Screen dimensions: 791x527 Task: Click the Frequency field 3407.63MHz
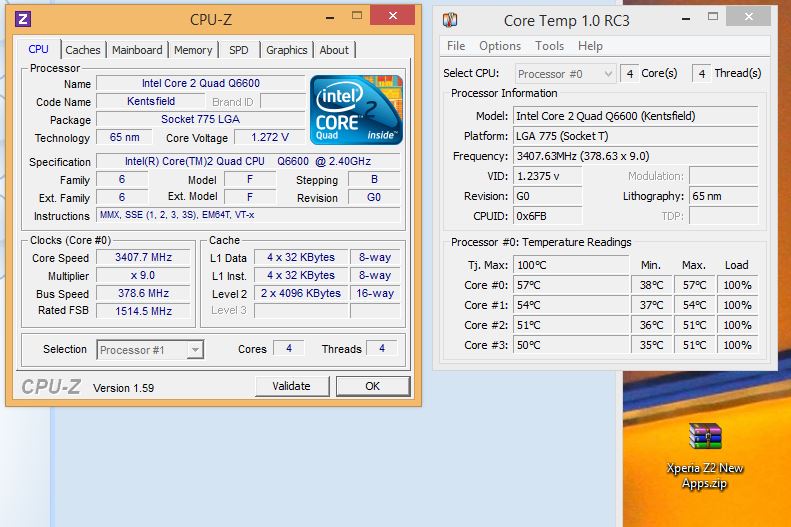[636, 156]
